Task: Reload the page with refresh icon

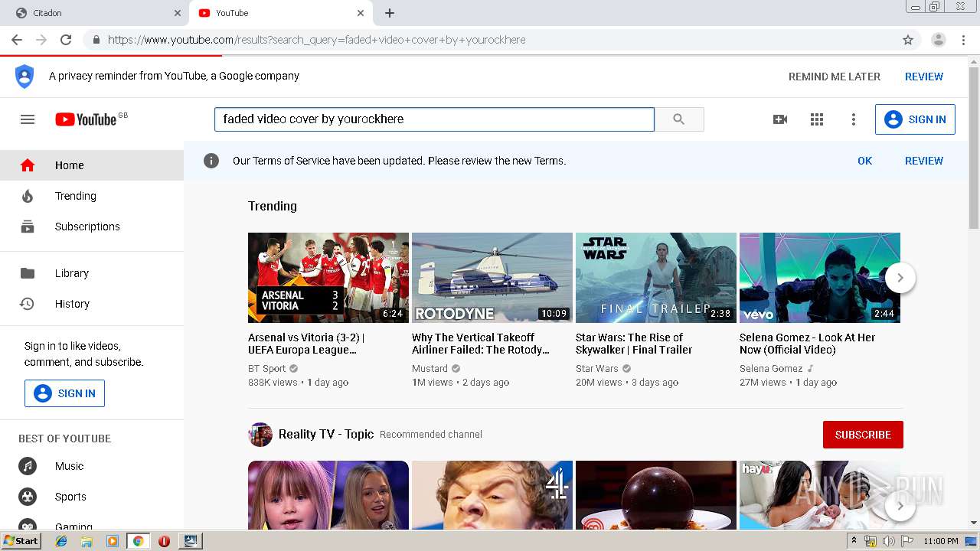Action: point(66,40)
